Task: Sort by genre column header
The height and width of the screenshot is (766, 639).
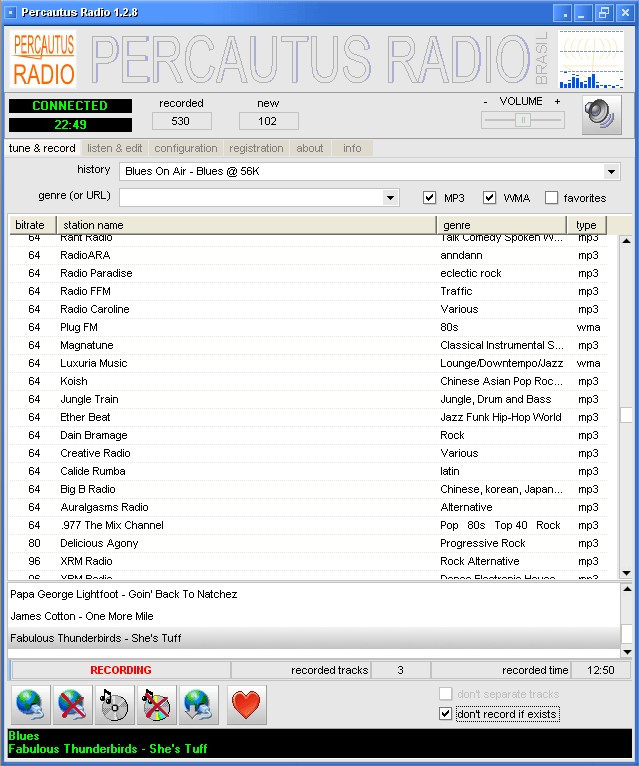Action: [502, 225]
